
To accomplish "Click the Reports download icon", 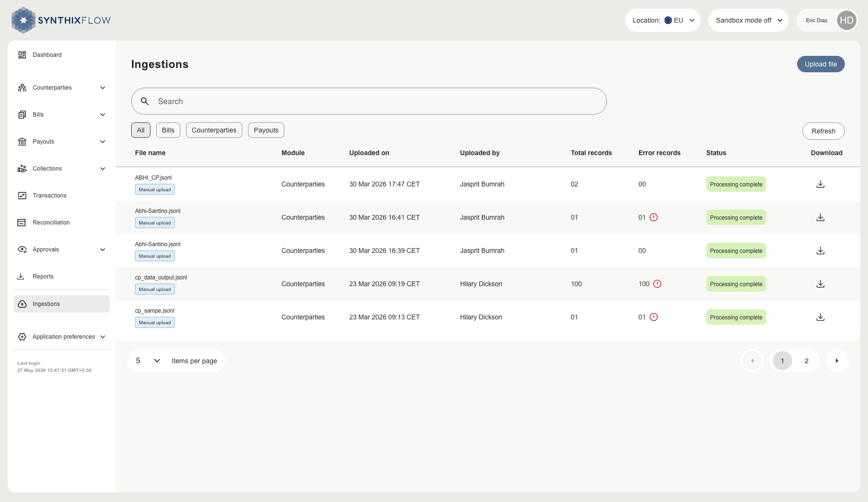I will click(x=21, y=277).
